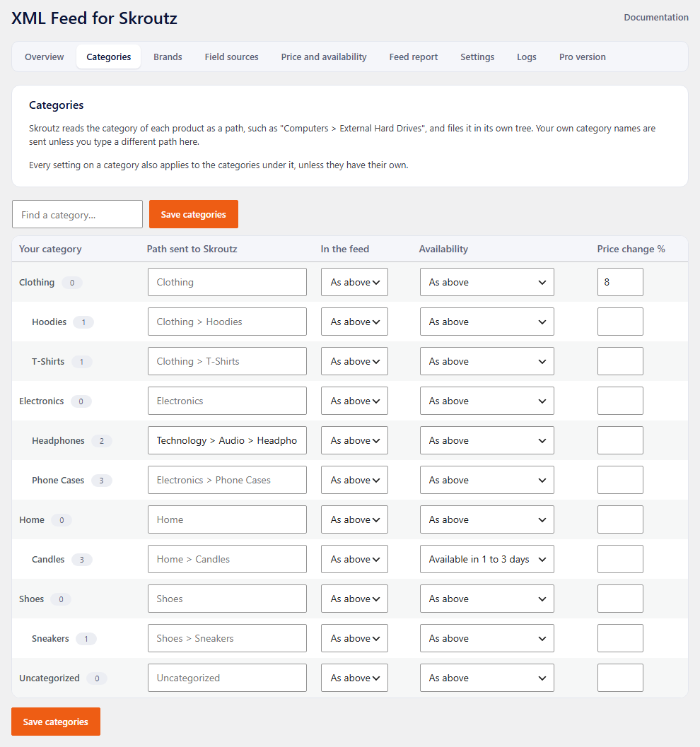Open Availability dropdown for Sneakers
Viewport: 700px width, 747px height.
pos(487,638)
